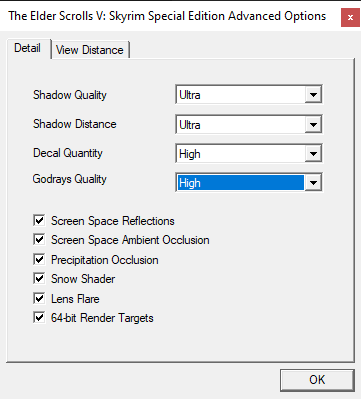This screenshot has height=399, width=361.
Task: Expand the Godrays Quality dropdown arrow
Action: tap(313, 183)
